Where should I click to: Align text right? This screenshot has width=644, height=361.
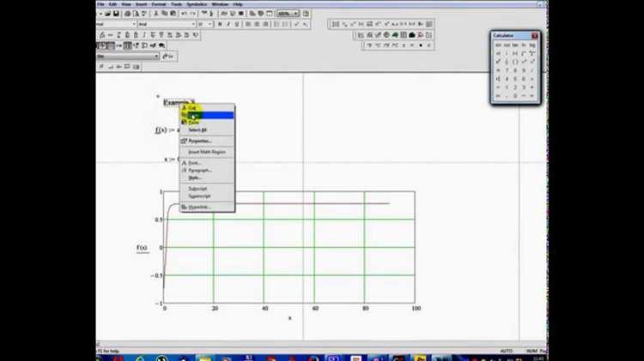pyautogui.click(x=265, y=24)
